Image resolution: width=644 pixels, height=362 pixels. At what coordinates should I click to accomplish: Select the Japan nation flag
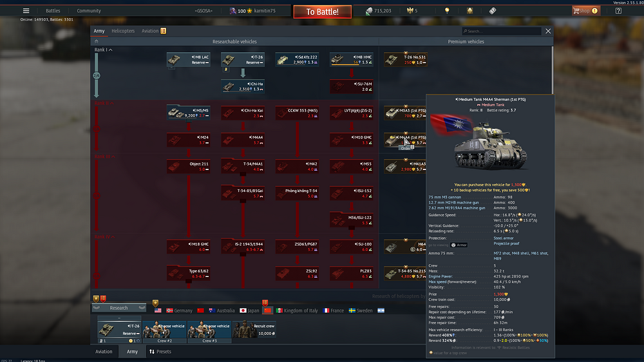pyautogui.click(x=243, y=310)
